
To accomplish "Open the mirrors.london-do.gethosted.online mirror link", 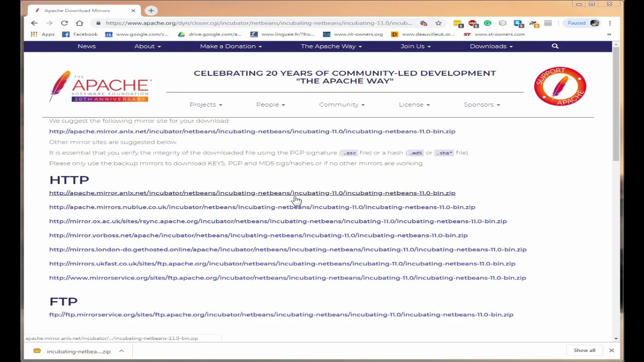I will pyautogui.click(x=288, y=249).
